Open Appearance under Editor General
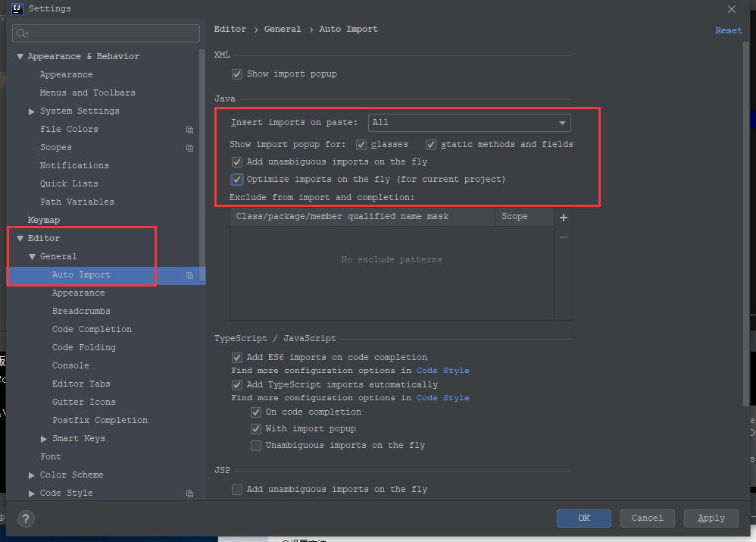Viewport: 756px width, 542px height. tap(78, 293)
